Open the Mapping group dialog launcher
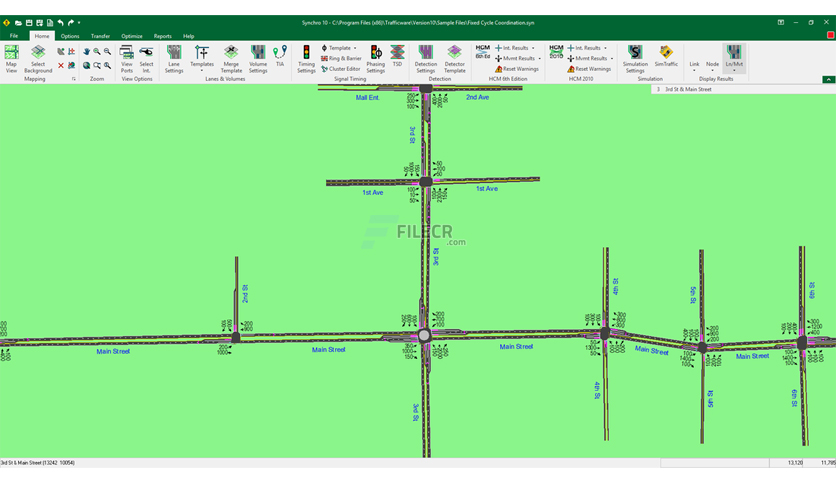This screenshot has height=484, width=836. (74, 79)
